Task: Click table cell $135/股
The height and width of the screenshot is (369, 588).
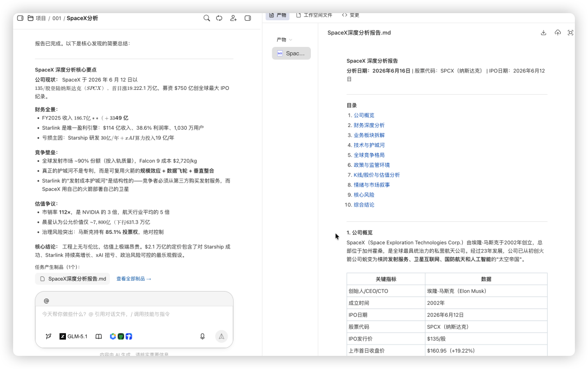Action: [x=486, y=338]
